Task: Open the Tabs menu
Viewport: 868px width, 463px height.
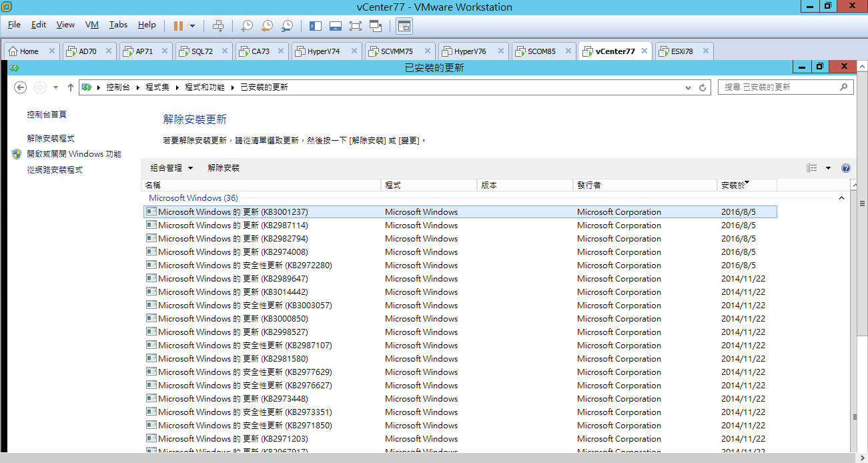Action: (x=118, y=25)
